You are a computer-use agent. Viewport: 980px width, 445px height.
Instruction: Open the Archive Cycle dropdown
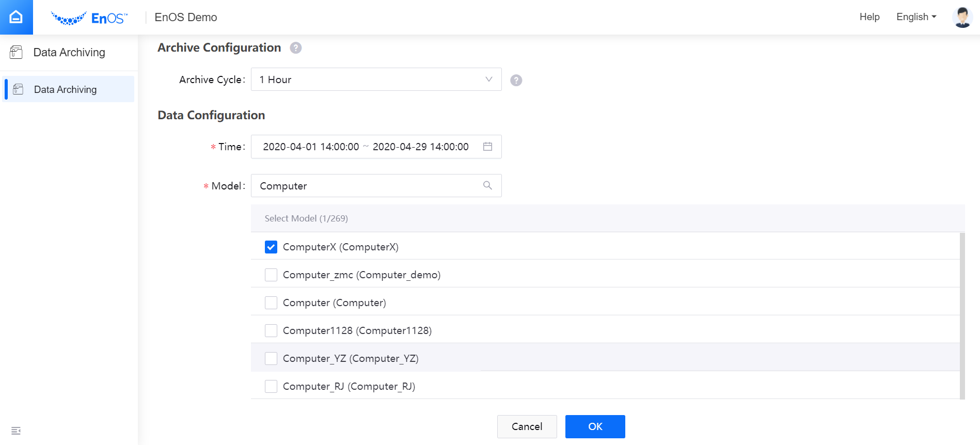(x=376, y=80)
